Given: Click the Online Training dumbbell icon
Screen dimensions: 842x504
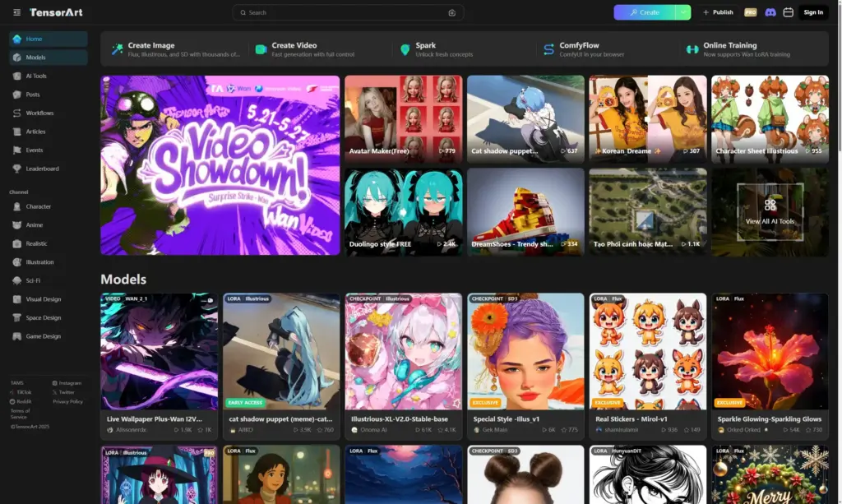Looking at the screenshot, I should (692, 49).
